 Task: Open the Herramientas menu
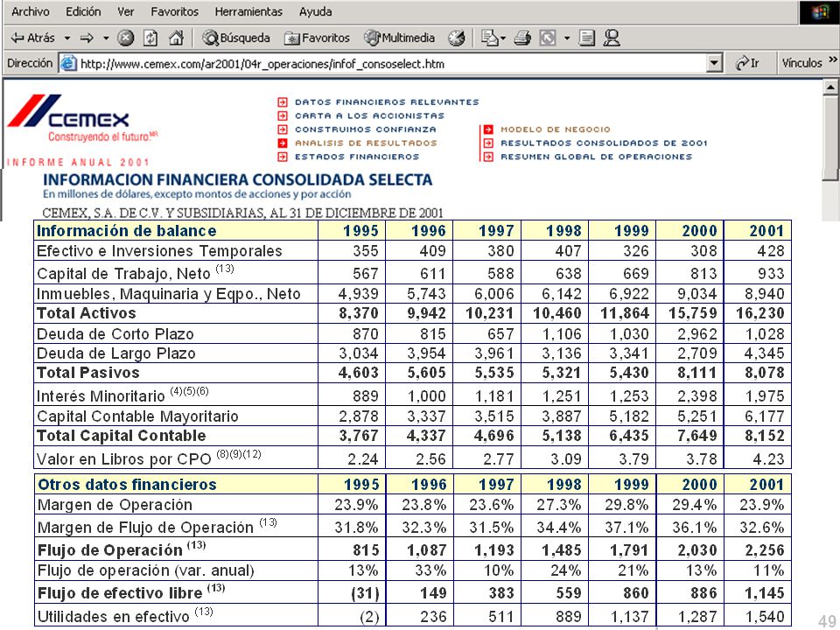point(248,11)
